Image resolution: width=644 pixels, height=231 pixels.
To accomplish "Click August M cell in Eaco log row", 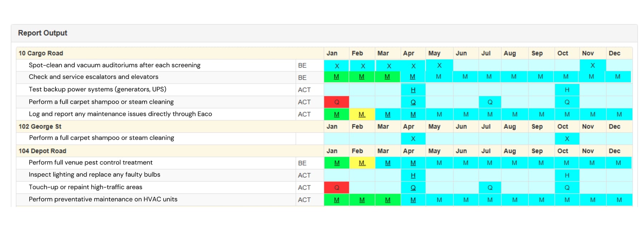I will [515, 114].
